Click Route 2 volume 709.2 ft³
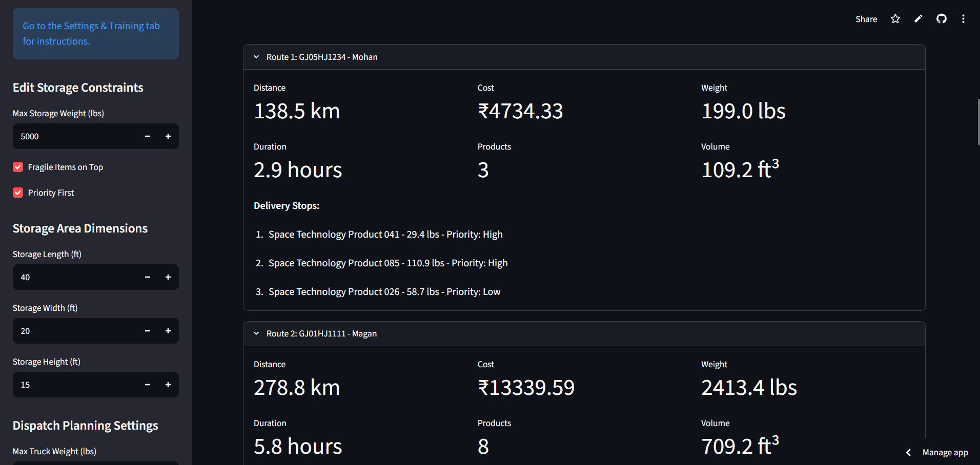 (740, 446)
